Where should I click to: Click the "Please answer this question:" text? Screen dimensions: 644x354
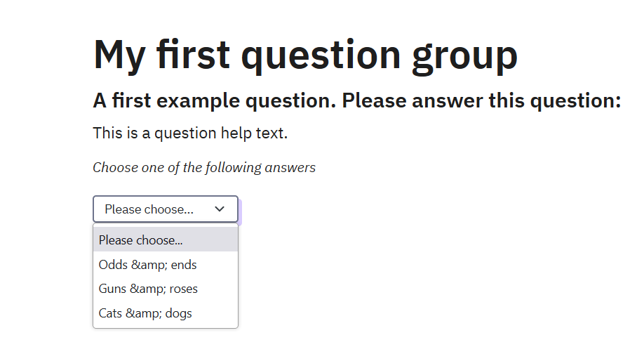click(482, 100)
